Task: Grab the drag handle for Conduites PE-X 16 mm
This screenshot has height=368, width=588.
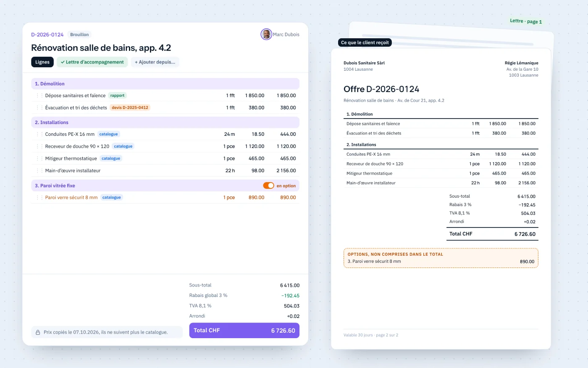Action: pos(40,134)
